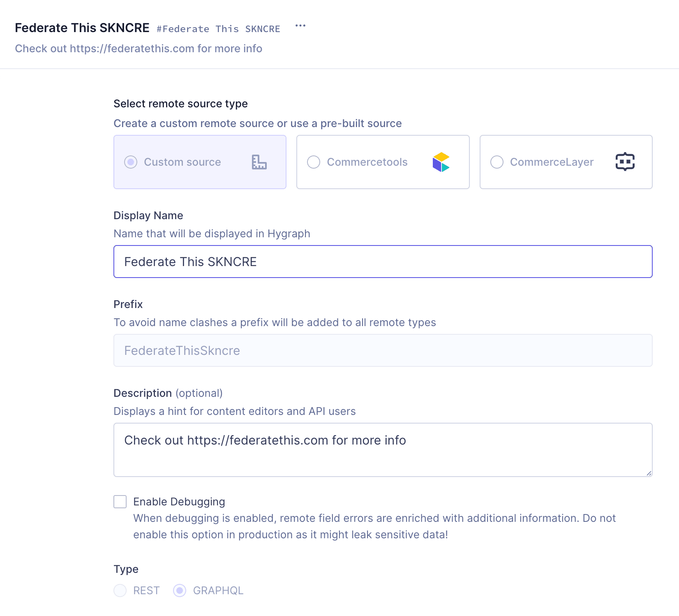Click the CommerceLayer logo icon
This screenshot has width=679, height=616.
[x=625, y=162]
